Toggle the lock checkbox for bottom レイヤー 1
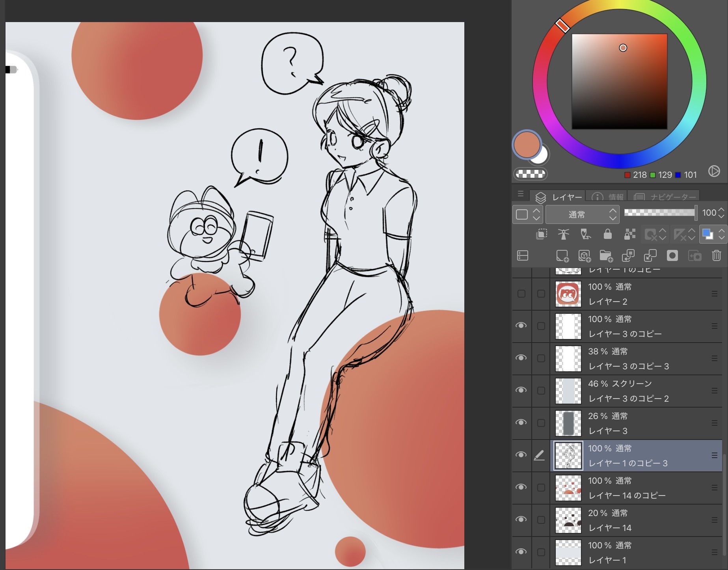The height and width of the screenshot is (570, 728). 541,552
